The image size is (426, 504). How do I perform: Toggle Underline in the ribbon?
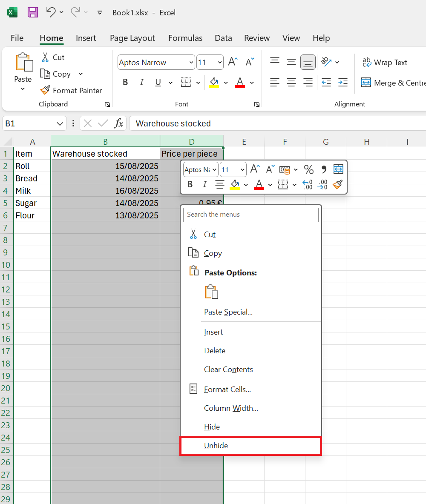[x=158, y=82]
